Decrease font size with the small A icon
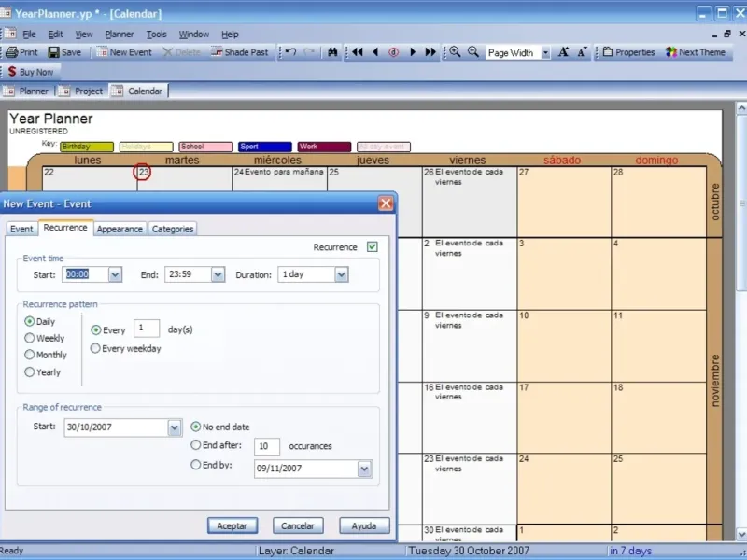The image size is (747, 560). [582, 52]
